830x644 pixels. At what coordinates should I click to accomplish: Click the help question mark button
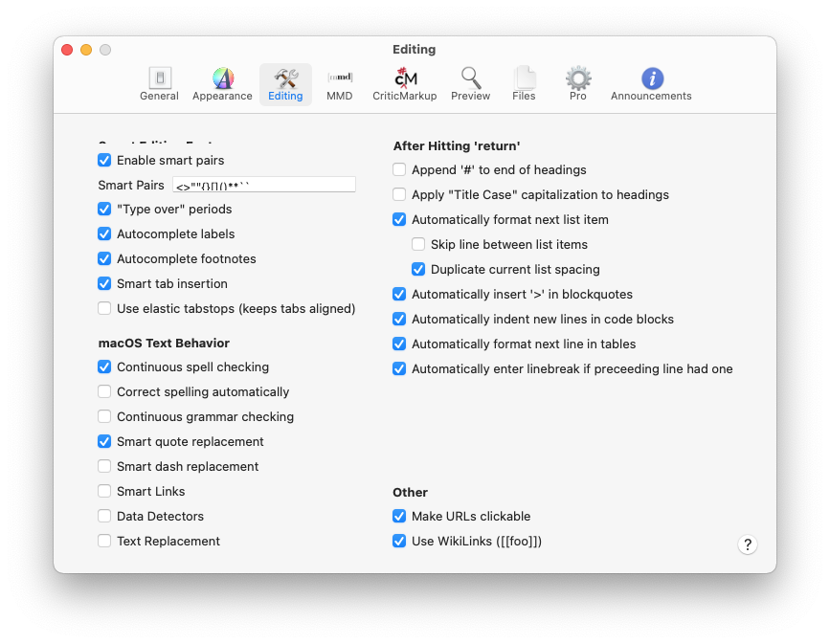click(748, 544)
